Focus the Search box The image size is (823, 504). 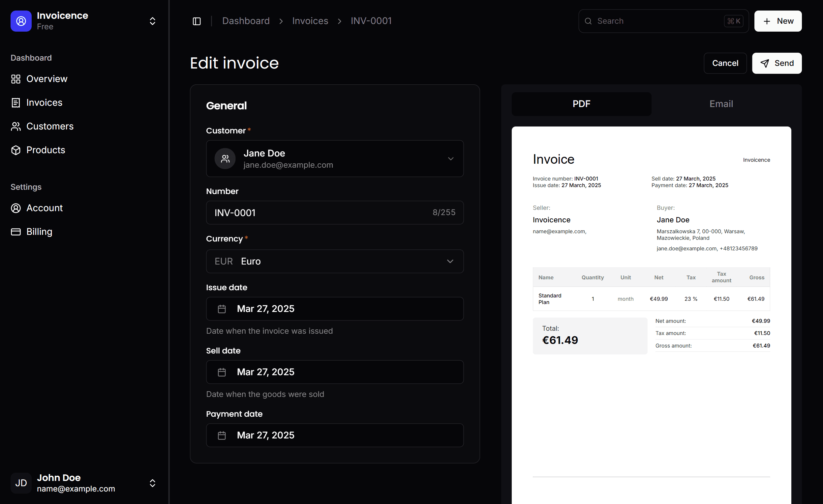655,21
